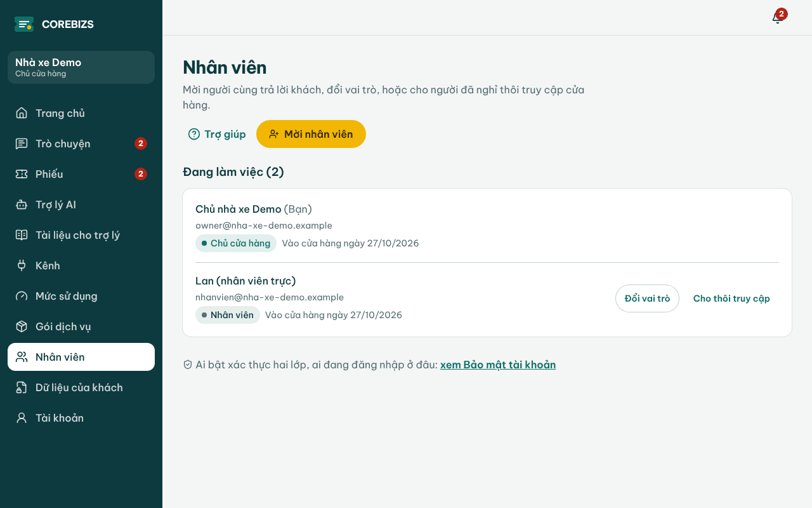Click the Chủ cửa hàng role badge in the staff list

[x=236, y=243]
